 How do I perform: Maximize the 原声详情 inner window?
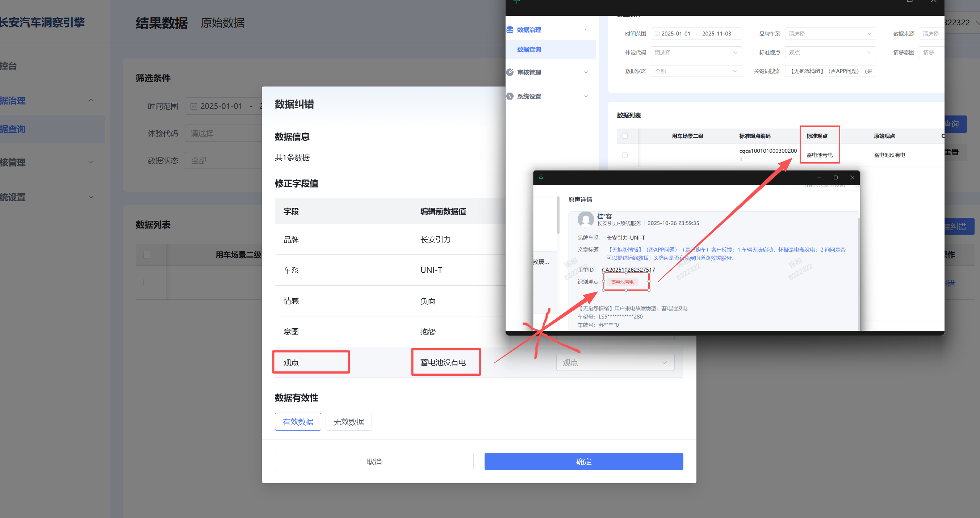835,178
